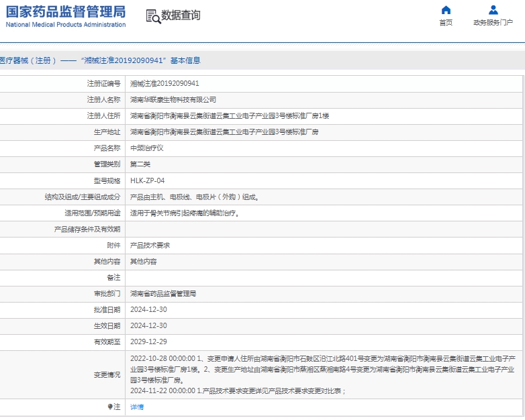Click the 产品技术要求 attachment value

click(150, 246)
